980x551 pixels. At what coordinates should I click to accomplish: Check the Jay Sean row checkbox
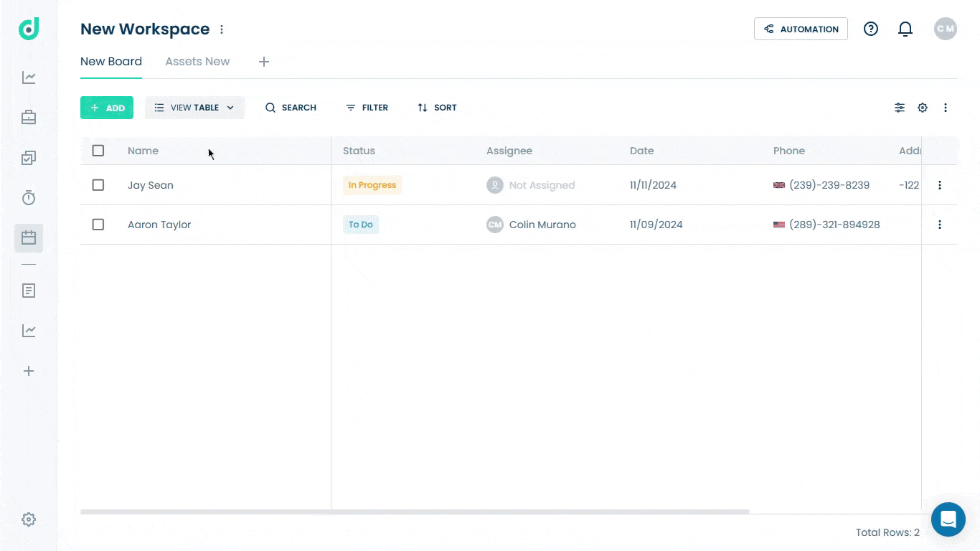(98, 185)
